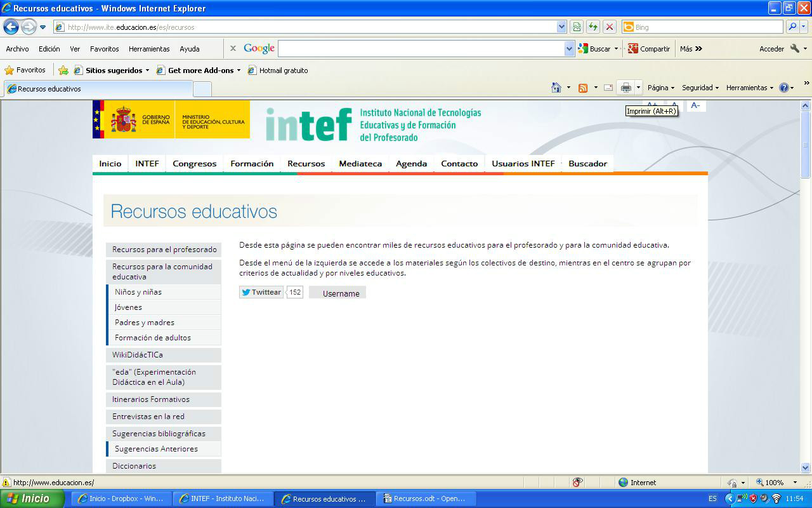Open the Archivo menu
The image size is (812, 508).
coord(17,49)
